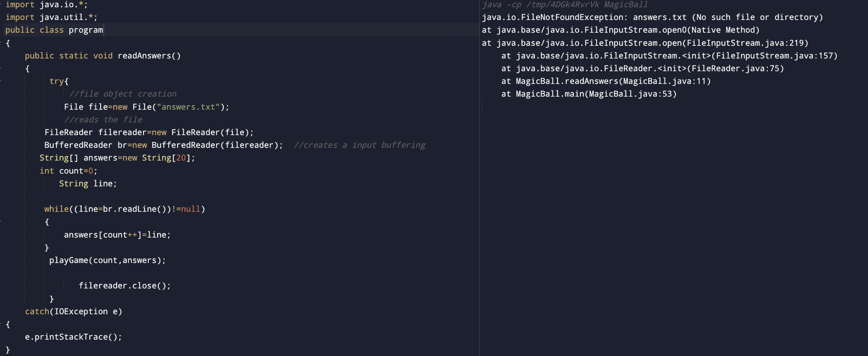Collapse the fold marker beside 'try{'

[1, 81]
